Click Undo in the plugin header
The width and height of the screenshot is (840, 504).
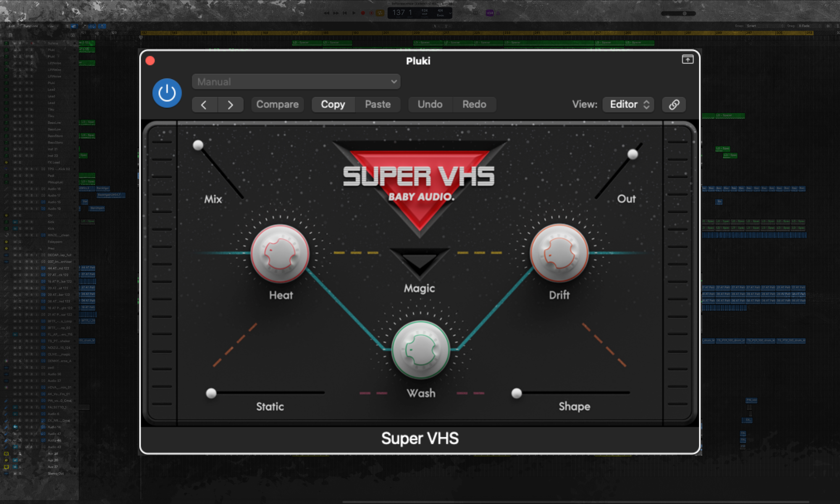click(x=430, y=105)
